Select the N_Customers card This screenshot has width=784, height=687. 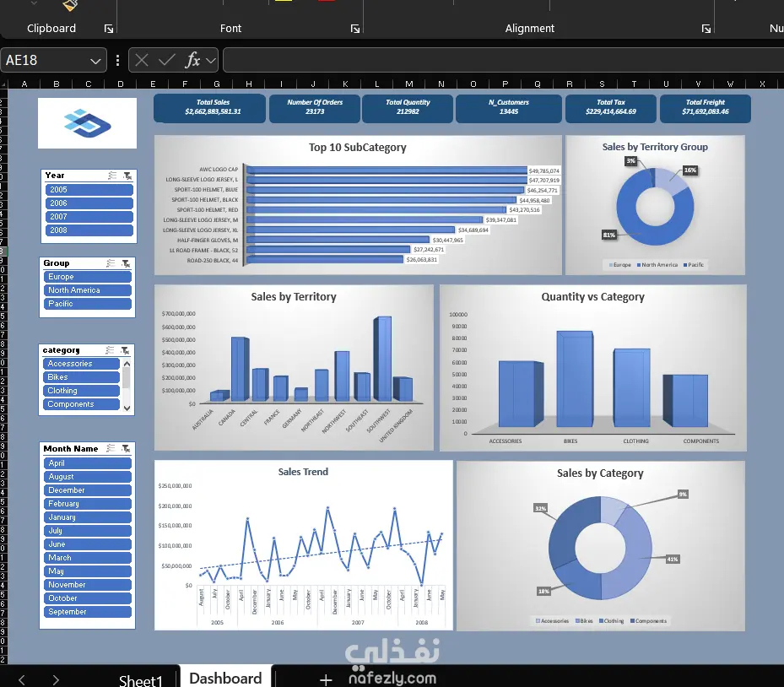tap(509, 108)
